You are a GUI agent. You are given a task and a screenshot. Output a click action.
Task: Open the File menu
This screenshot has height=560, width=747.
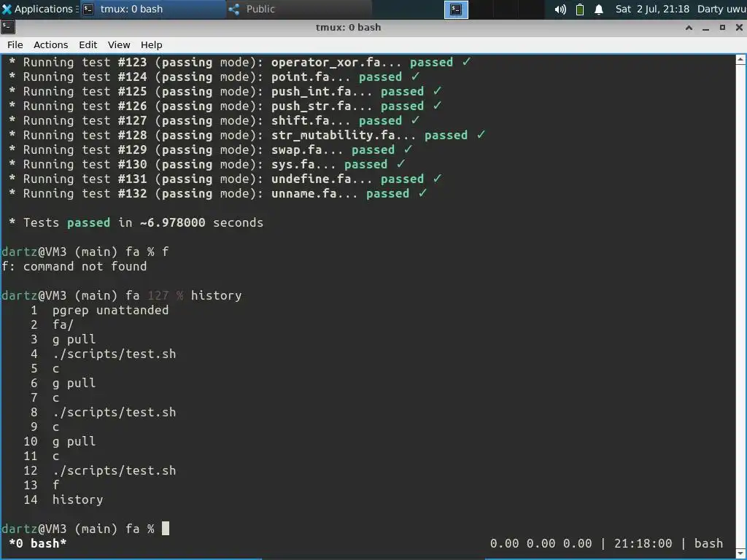coord(15,44)
